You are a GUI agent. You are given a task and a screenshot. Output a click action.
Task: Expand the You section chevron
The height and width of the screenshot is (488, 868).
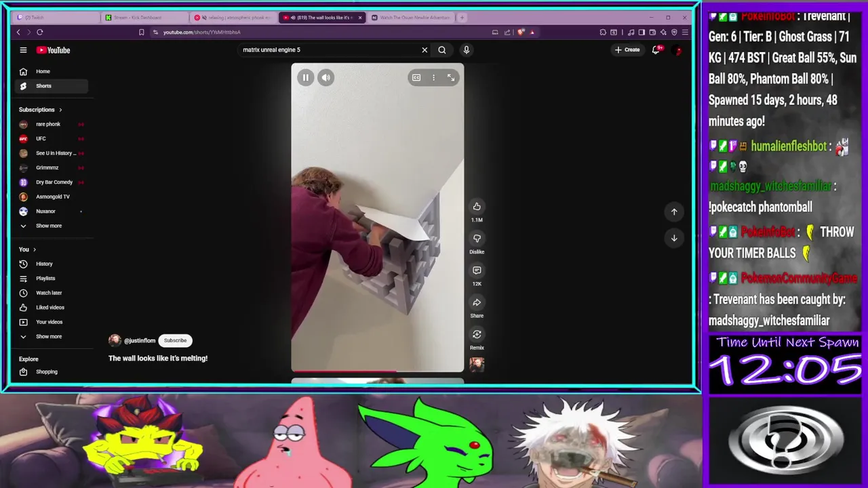tap(35, 249)
